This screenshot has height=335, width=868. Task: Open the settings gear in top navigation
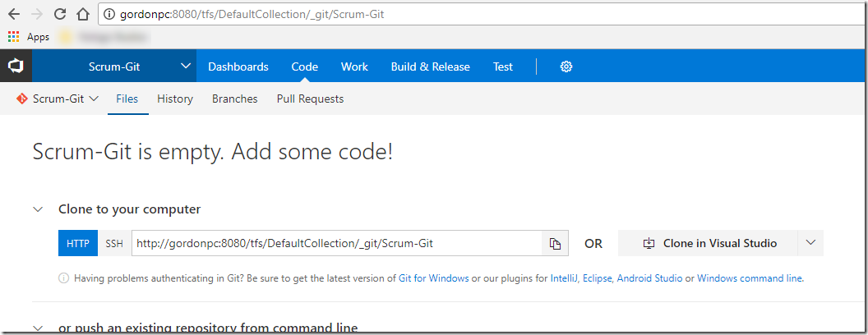point(566,67)
